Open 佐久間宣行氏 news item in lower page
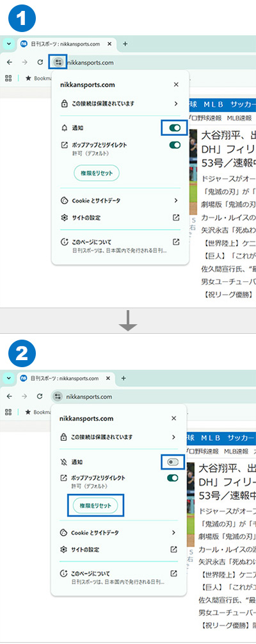 (227, 601)
